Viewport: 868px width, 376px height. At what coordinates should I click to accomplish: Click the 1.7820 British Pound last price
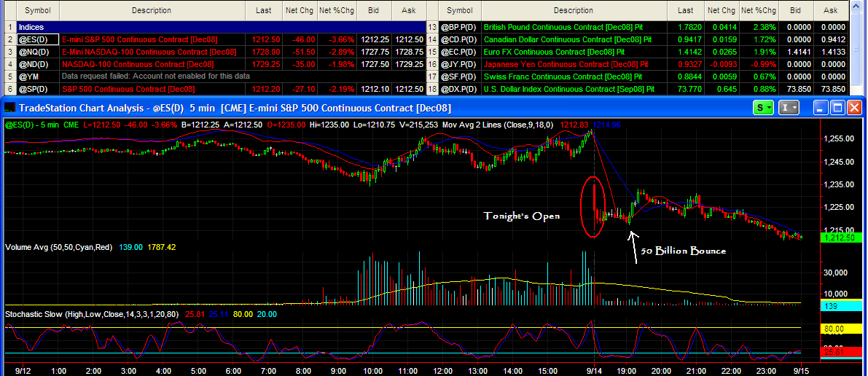click(685, 27)
